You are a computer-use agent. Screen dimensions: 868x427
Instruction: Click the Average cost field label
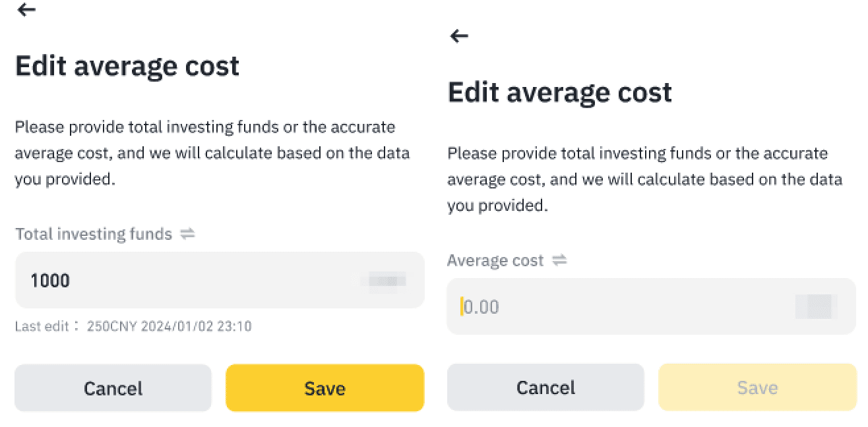click(495, 260)
